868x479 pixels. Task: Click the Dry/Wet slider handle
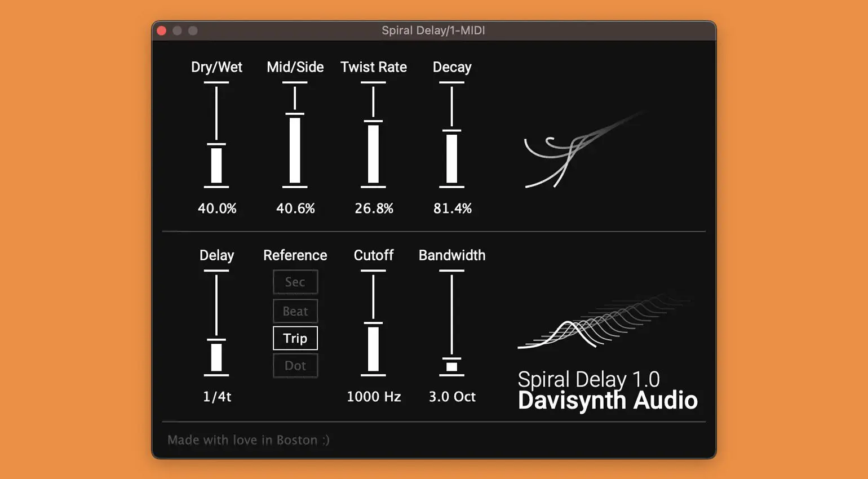[x=216, y=145]
